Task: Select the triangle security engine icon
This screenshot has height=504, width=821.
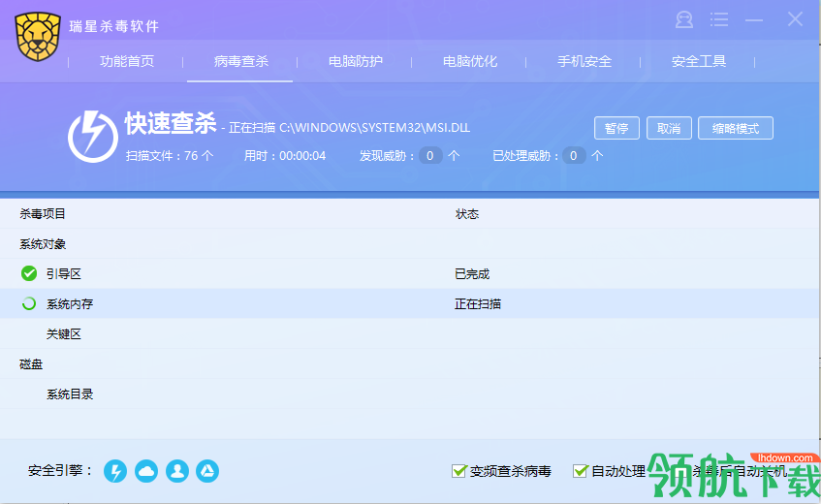Action: click(x=207, y=471)
